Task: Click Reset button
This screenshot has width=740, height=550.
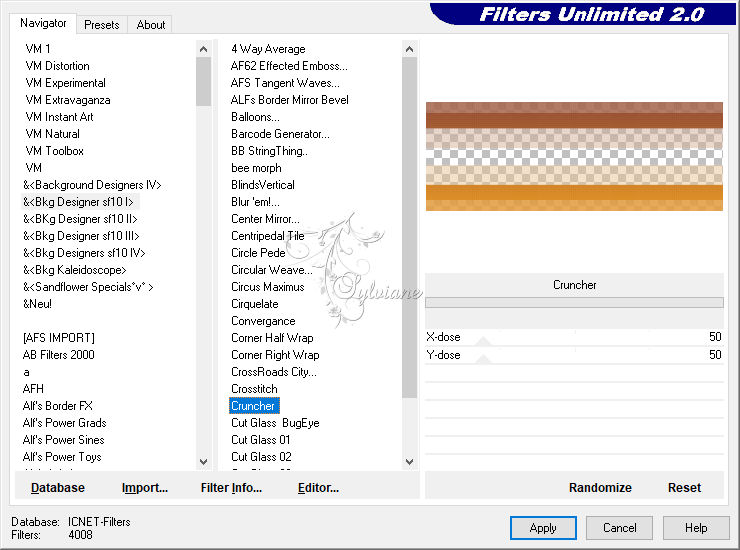Action: [684, 488]
